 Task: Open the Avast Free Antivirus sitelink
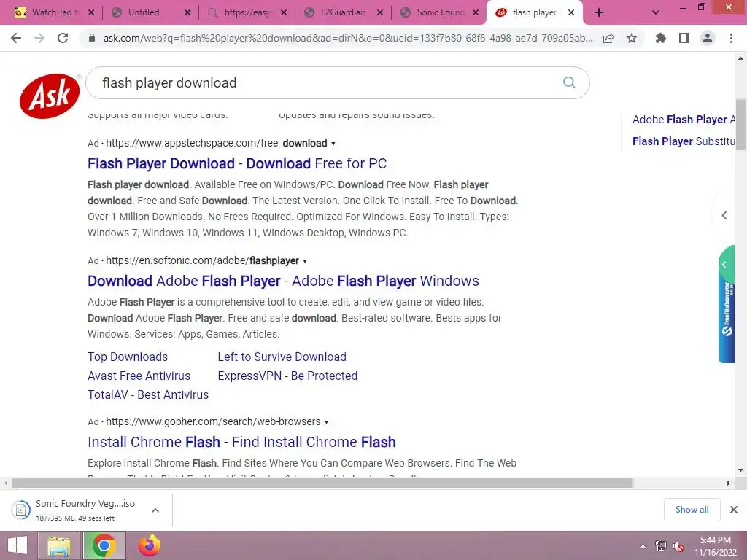[x=139, y=376]
